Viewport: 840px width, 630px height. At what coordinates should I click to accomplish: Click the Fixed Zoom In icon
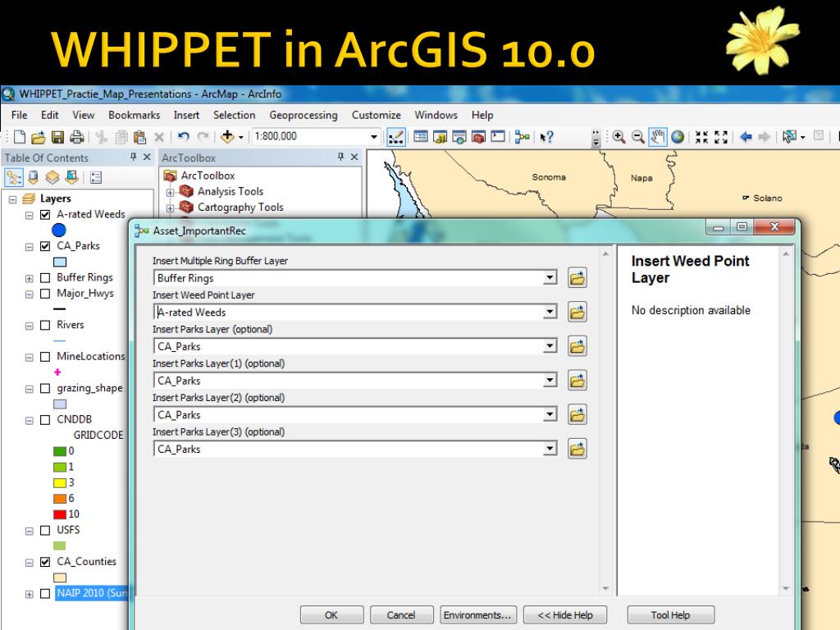click(x=702, y=137)
